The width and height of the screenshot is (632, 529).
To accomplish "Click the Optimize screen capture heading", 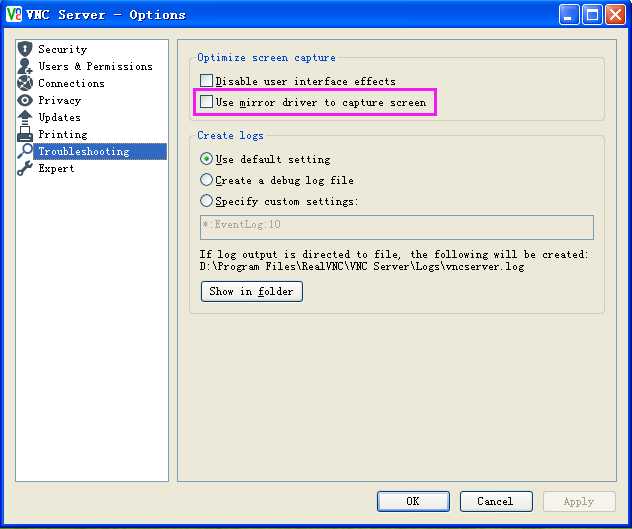I will tap(266, 58).
